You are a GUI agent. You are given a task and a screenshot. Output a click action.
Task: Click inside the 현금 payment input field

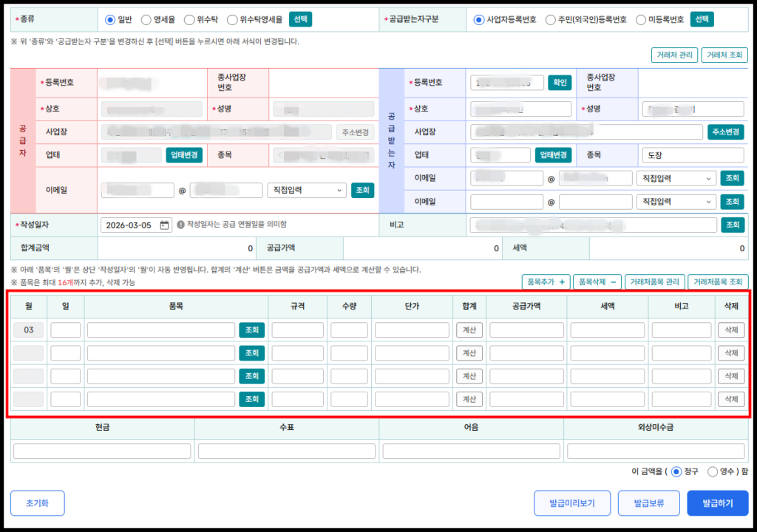(x=101, y=450)
